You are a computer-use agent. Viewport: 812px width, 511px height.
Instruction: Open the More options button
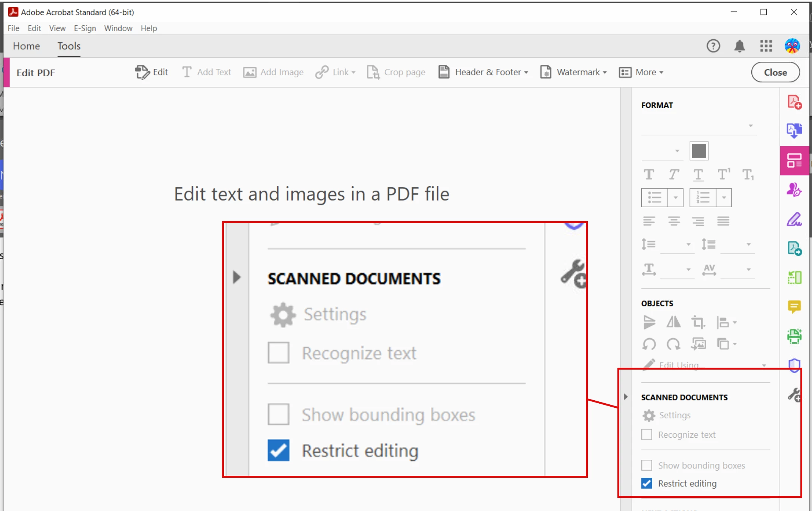pyautogui.click(x=641, y=72)
